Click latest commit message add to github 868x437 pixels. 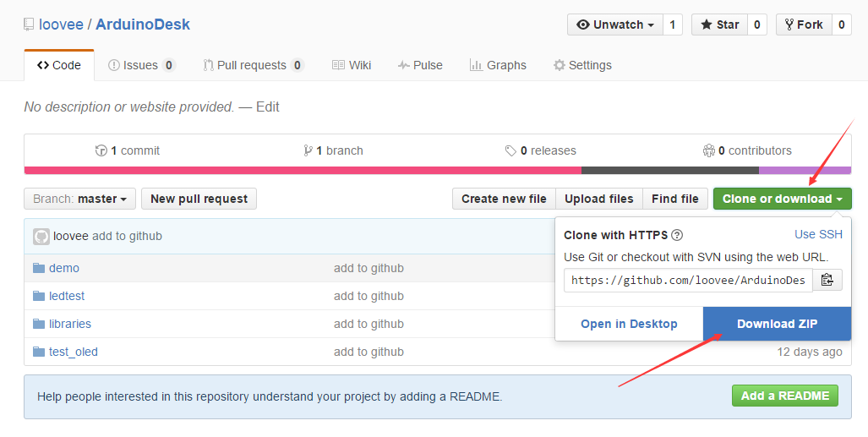[128, 236]
